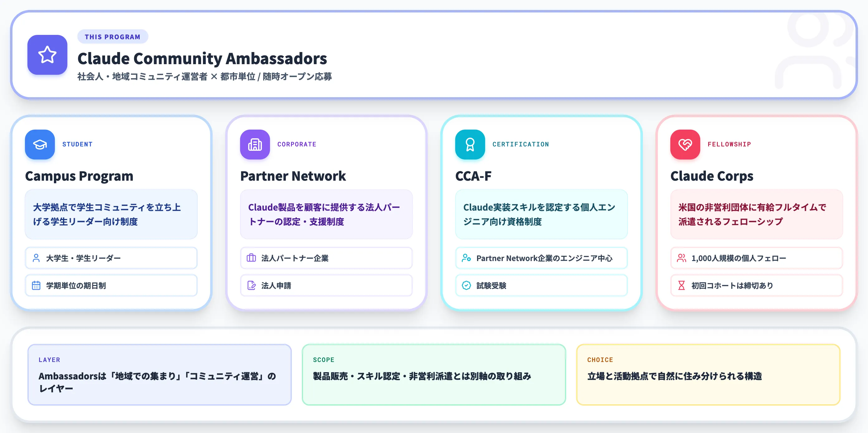Click the CHOICE label in the yellow card
The width and height of the screenshot is (868, 433).
(x=600, y=360)
